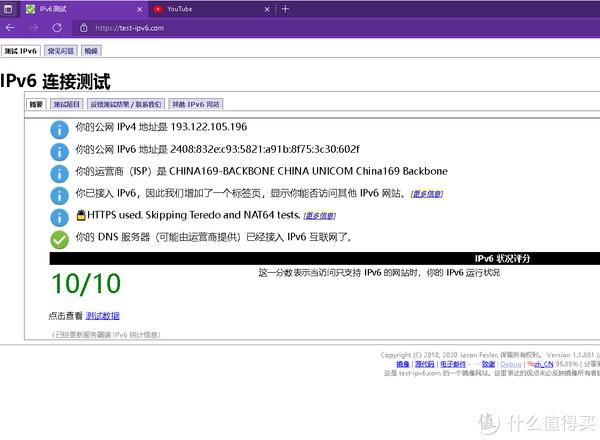Reload the page with the refresh icon
Image resolution: width=600 pixels, height=440 pixels.
coord(57,28)
